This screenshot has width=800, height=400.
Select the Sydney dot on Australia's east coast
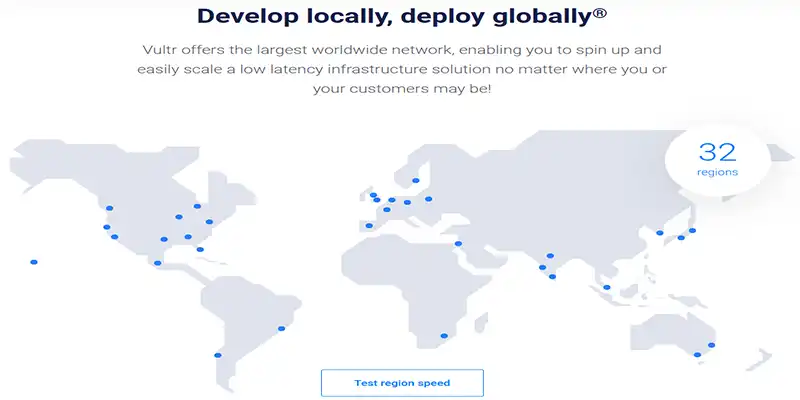(711, 346)
